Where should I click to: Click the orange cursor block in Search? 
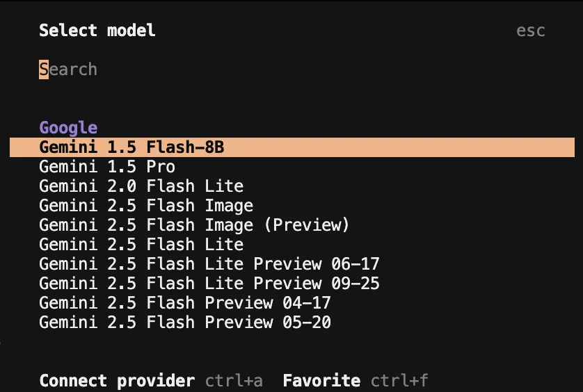[x=44, y=70]
